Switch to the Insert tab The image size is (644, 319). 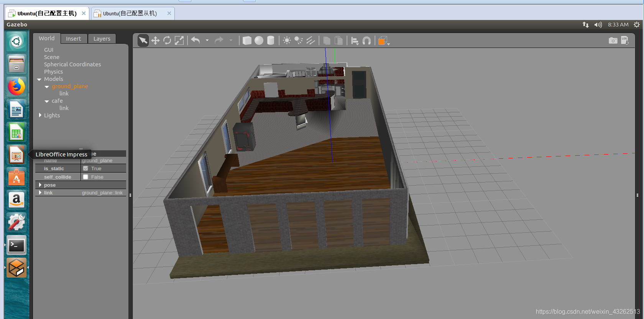click(x=74, y=39)
